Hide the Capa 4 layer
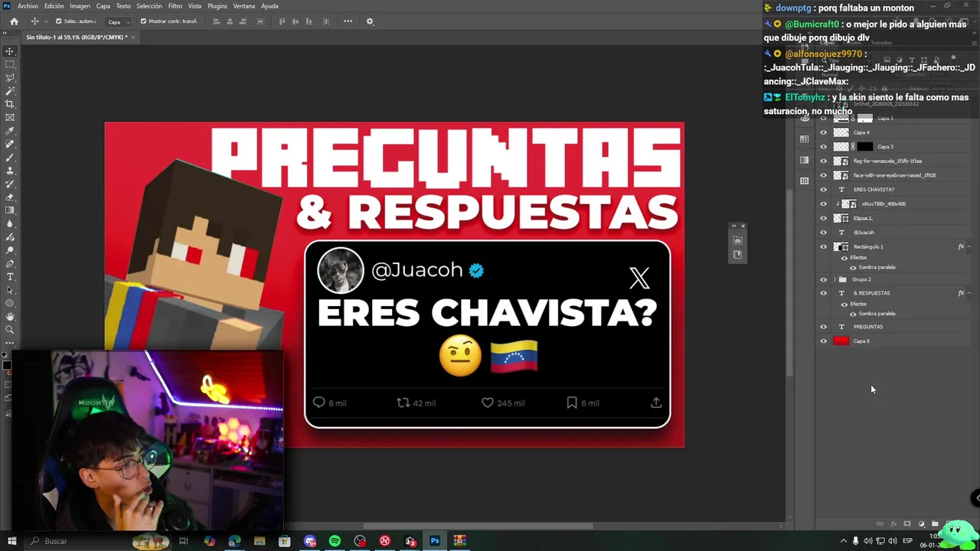The height and width of the screenshot is (551, 980). click(824, 132)
